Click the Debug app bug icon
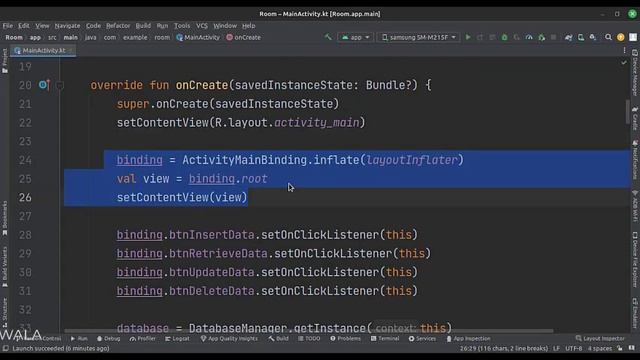The image size is (640, 360). (x=504, y=37)
